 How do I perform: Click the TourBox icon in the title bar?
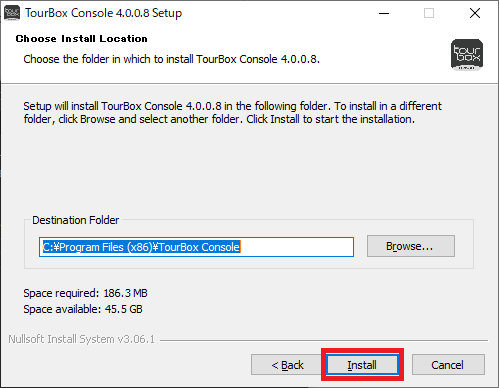click(x=12, y=13)
